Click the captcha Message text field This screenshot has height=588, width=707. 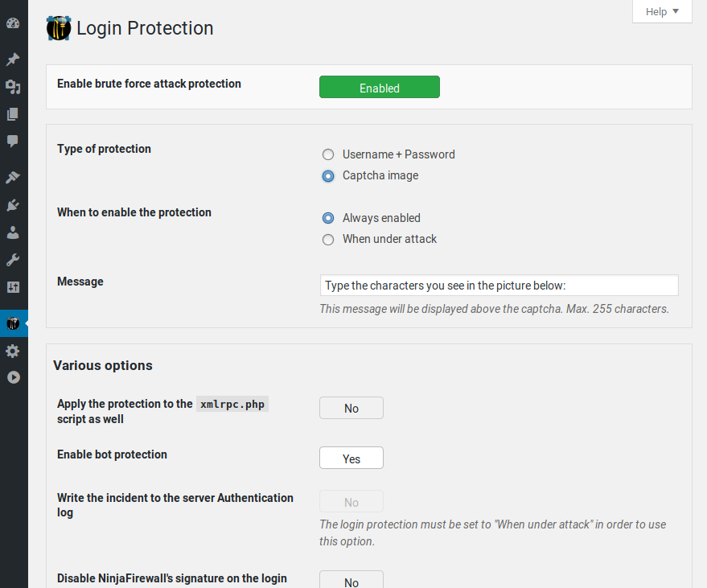[x=499, y=286]
